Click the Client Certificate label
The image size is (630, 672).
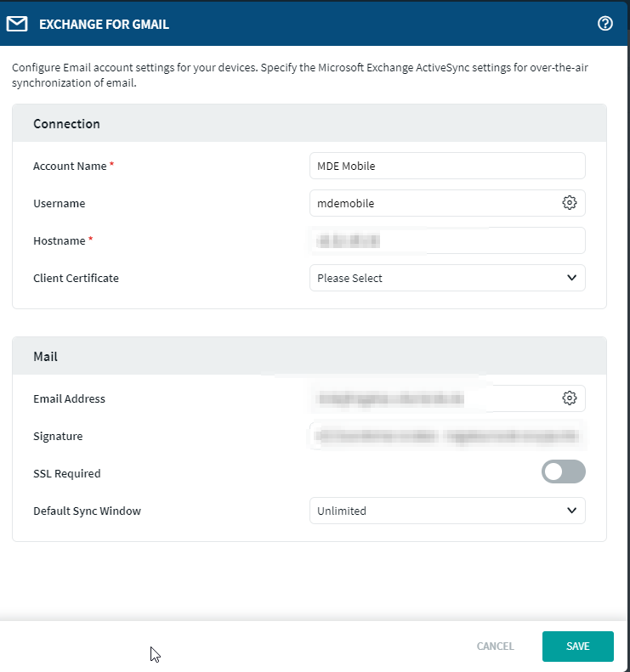tap(76, 278)
